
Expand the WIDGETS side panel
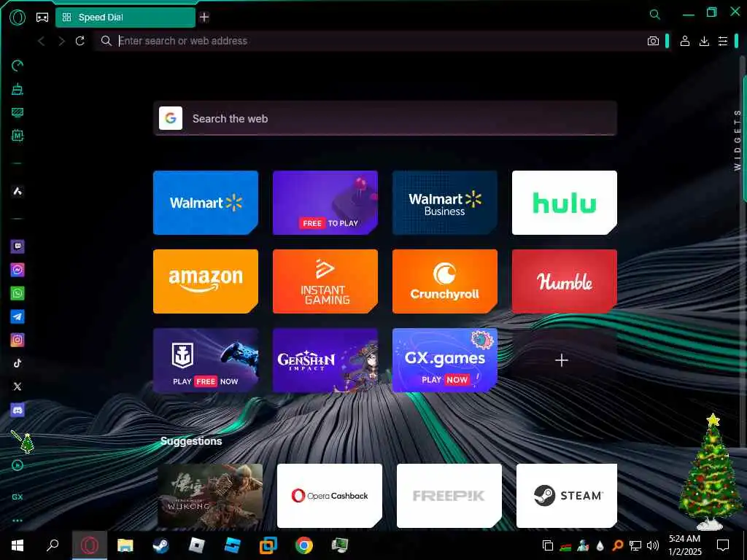click(738, 139)
